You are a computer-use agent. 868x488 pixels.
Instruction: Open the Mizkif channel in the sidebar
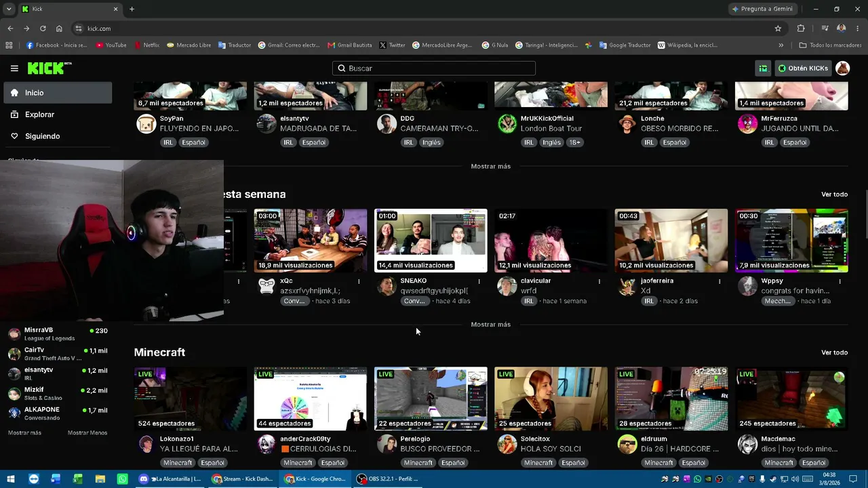click(x=58, y=393)
